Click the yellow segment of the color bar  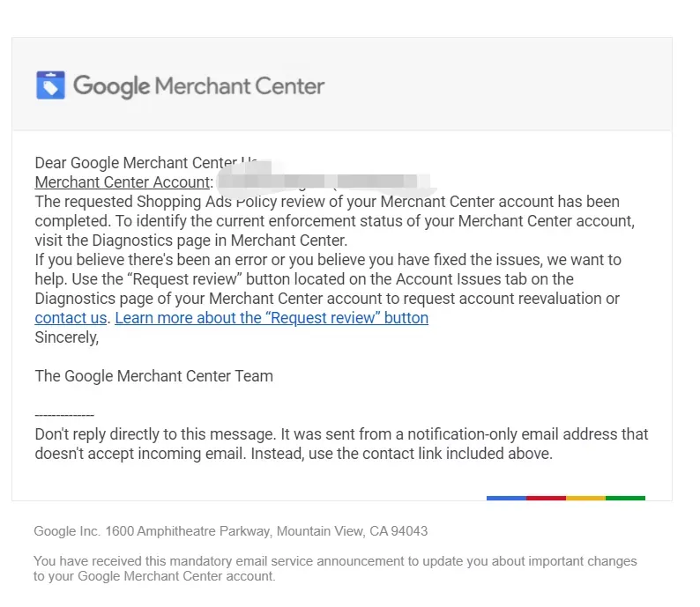pos(585,498)
